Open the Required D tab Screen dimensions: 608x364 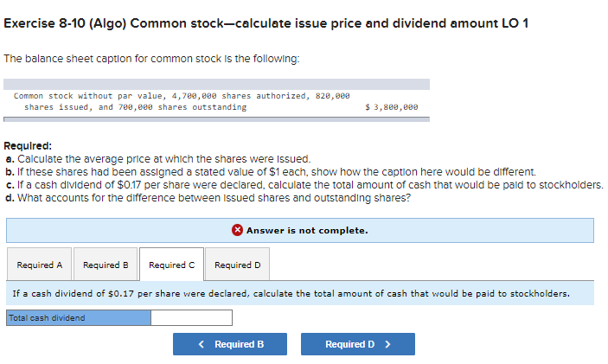point(237,265)
